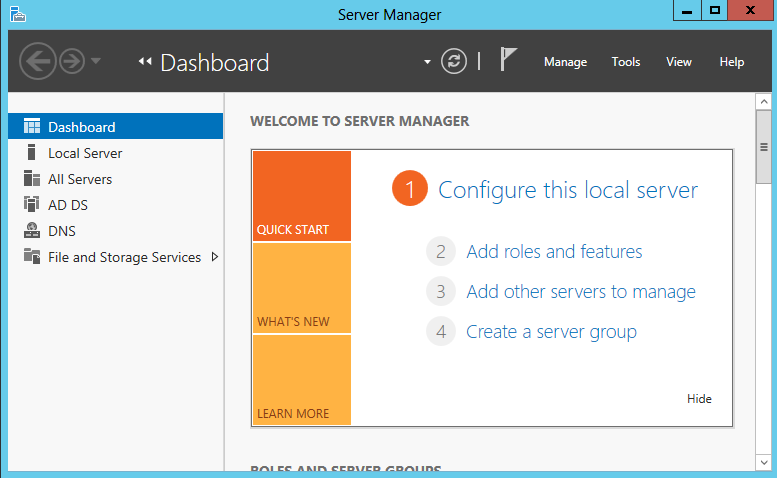Click Add other servers to manage

581,292
